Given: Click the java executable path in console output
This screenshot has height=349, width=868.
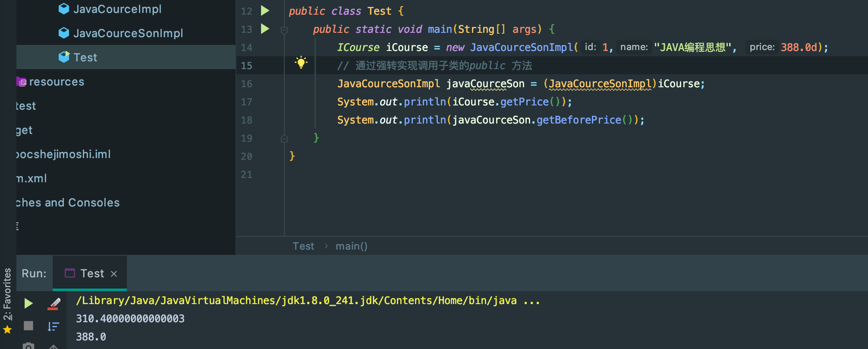Looking at the screenshot, I should pyautogui.click(x=308, y=300).
